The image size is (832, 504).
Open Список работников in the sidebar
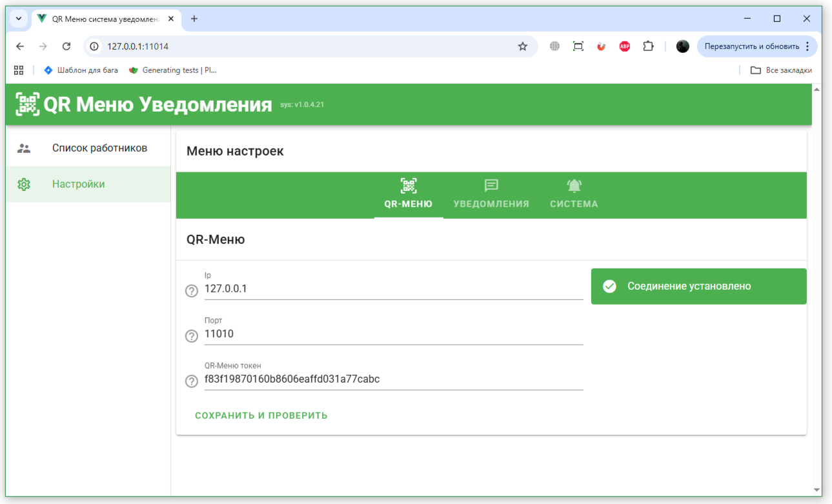(99, 148)
